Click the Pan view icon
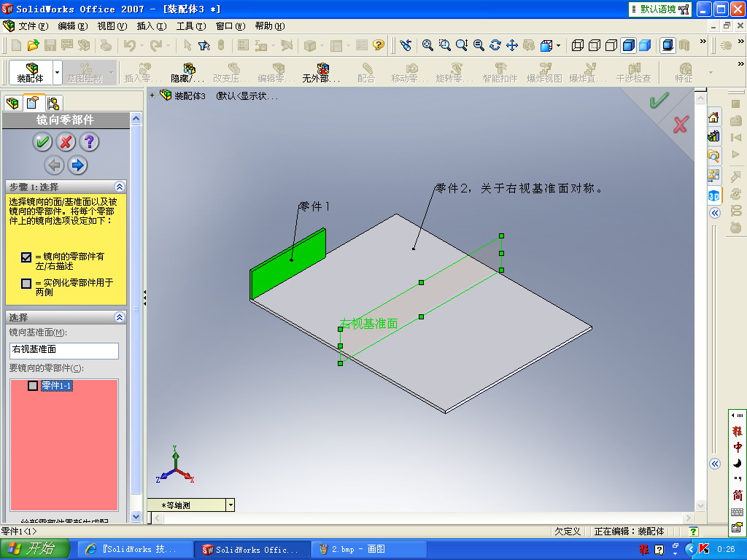Viewport: 747px width, 560px height. (512, 45)
